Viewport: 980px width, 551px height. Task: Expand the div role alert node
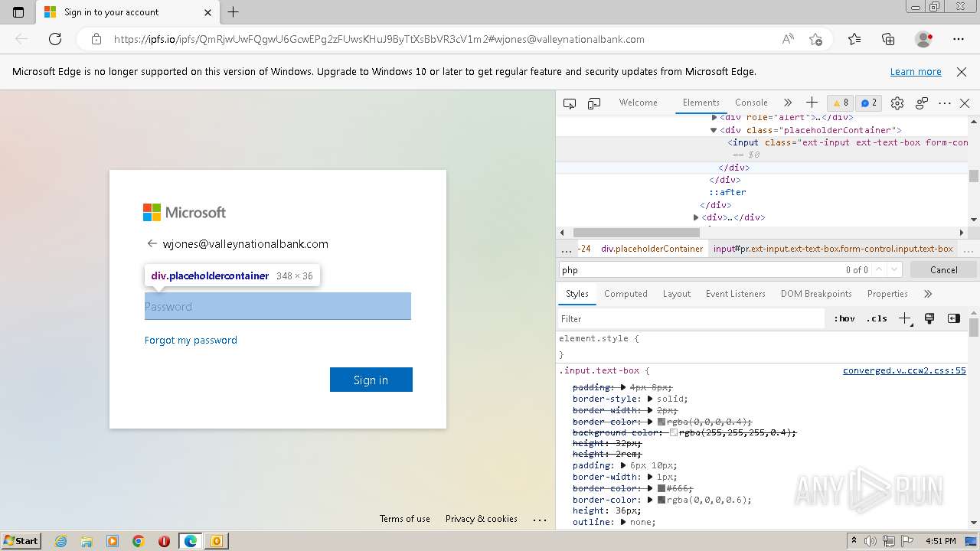pyautogui.click(x=714, y=118)
